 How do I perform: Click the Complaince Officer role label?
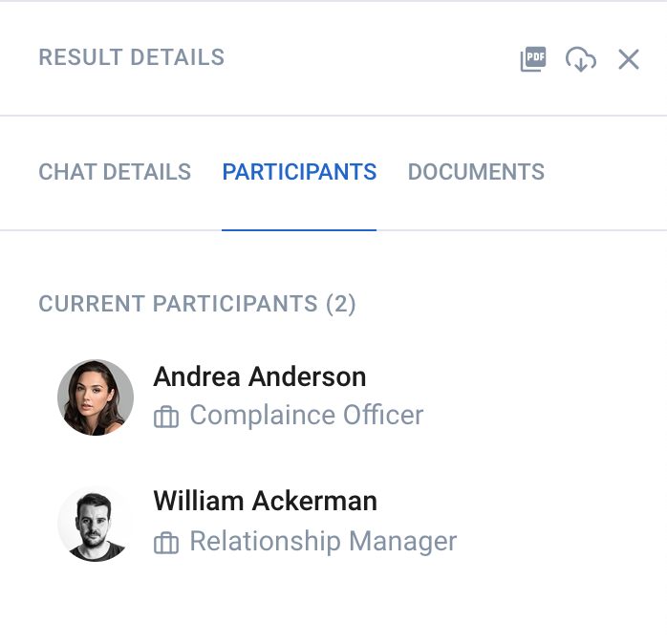(307, 415)
